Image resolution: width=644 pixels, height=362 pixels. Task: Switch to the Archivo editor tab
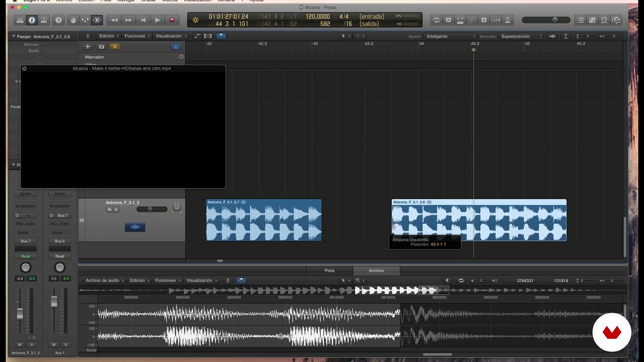coord(376,270)
